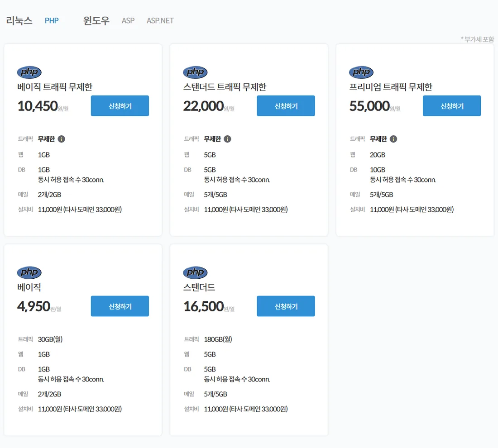The image size is (498, 448).
Task: Click the 10GB DB storage value
Action: (x=378, y=170)
